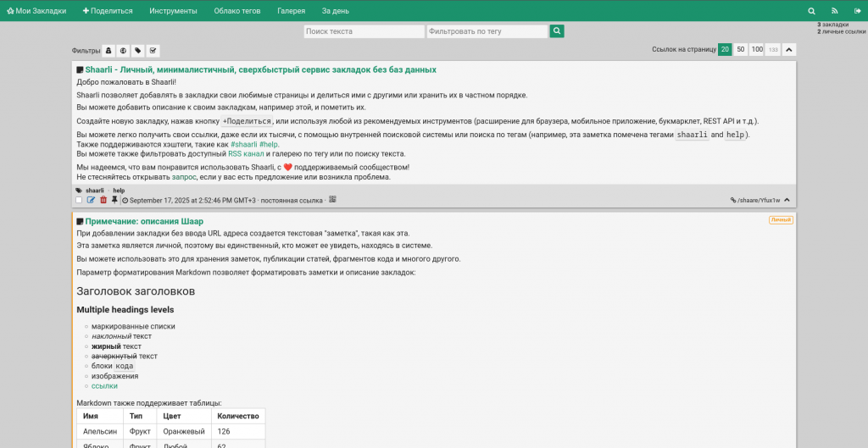This screenshot has height=448, width=868.
Task: Click the logout icon in top bar
Action: tap(858, 11)
